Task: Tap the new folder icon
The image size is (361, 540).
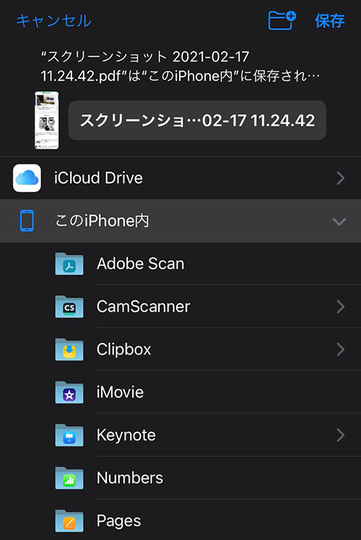Action: [x=281, y=20]
